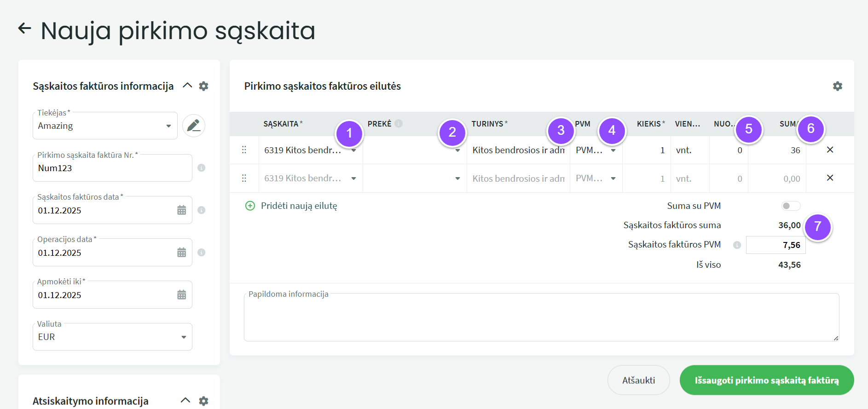Click Išsaugoti pirkimo sąskaitą faktūrą button
Screen dimensions: 868x409
click(x=766, y=380)
